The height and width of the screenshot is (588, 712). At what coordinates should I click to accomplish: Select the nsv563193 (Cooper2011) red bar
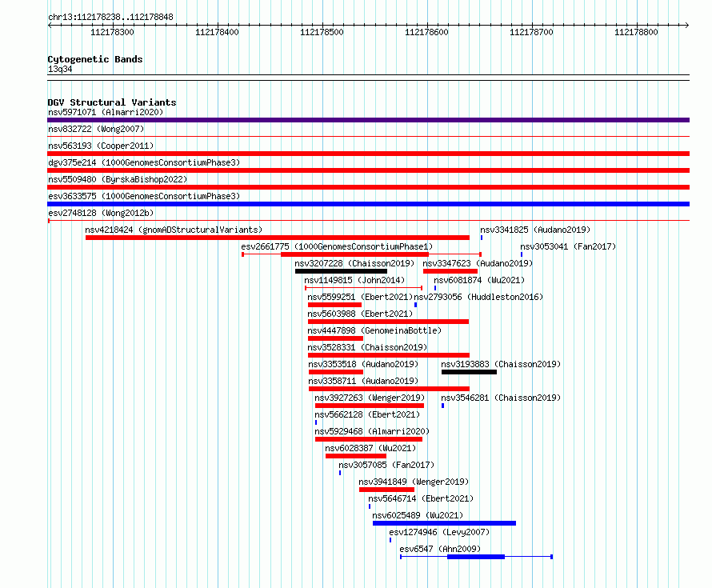(x=368, y=154)
